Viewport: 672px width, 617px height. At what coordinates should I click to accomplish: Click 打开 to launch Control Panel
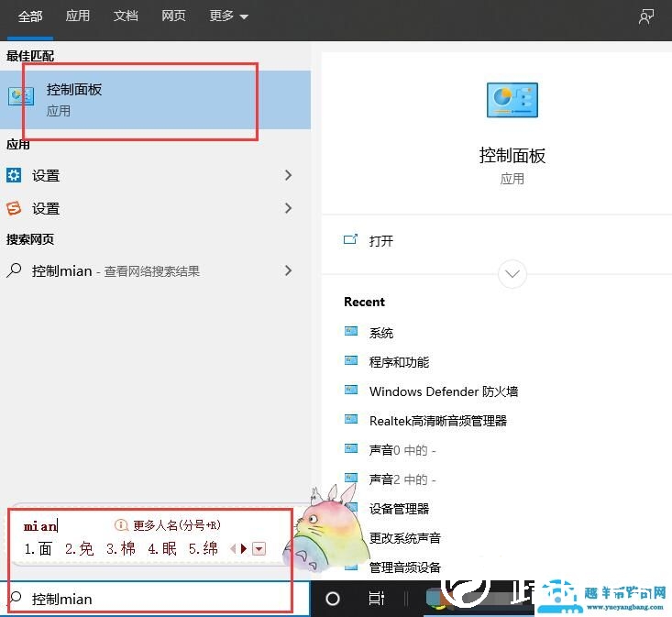click(381, 241)
